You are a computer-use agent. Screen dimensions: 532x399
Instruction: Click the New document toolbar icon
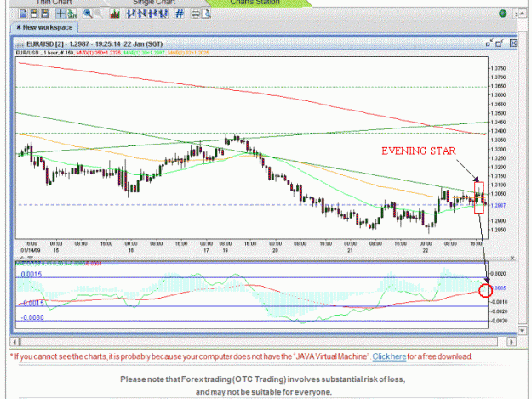click(x=24, y=14)
